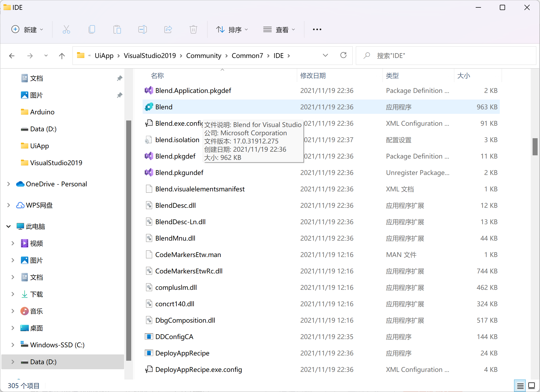Switch to details view layout
The image size is (540, 392).
[x=520, y=385]
